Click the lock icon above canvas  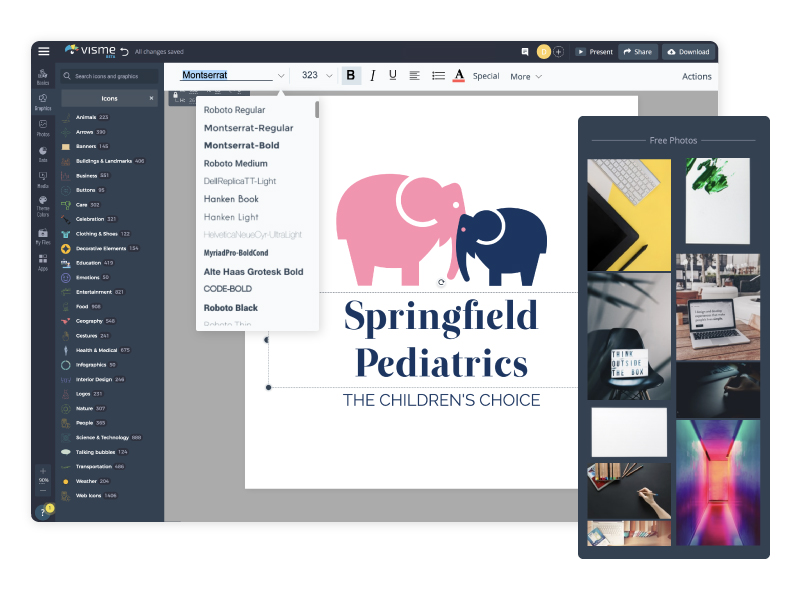click(x=176, y=95)
